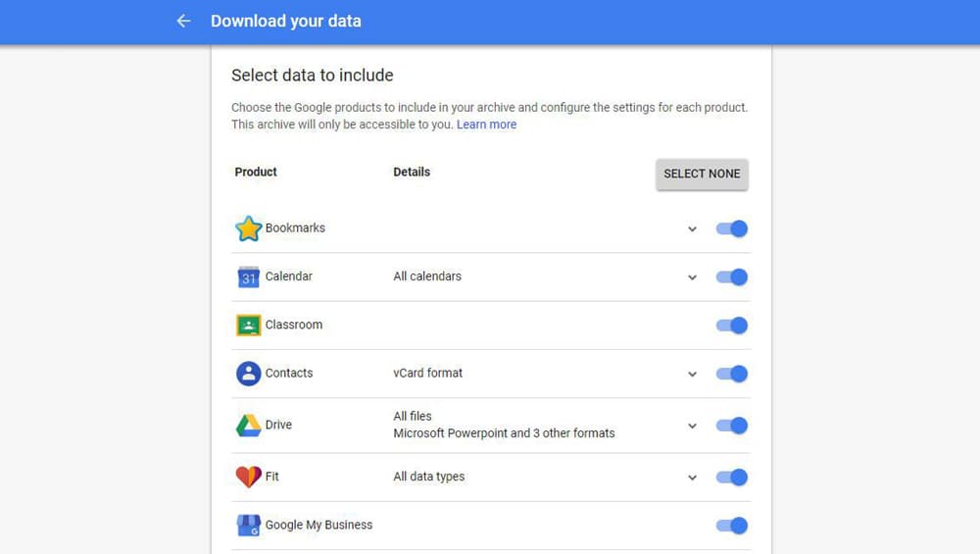
Task: Click the Fit heart icon
Action: (x=248, y=478)
